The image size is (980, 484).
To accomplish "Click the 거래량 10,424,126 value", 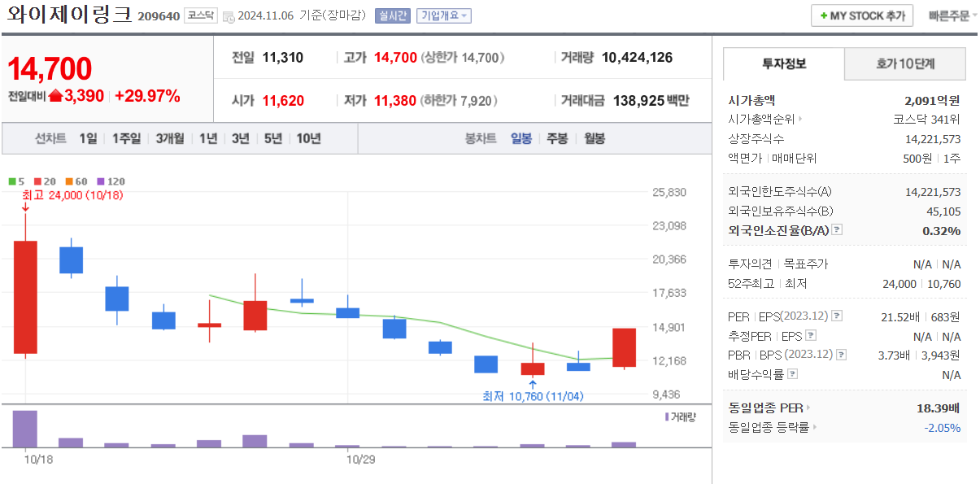I will click(x=638, y=58).
